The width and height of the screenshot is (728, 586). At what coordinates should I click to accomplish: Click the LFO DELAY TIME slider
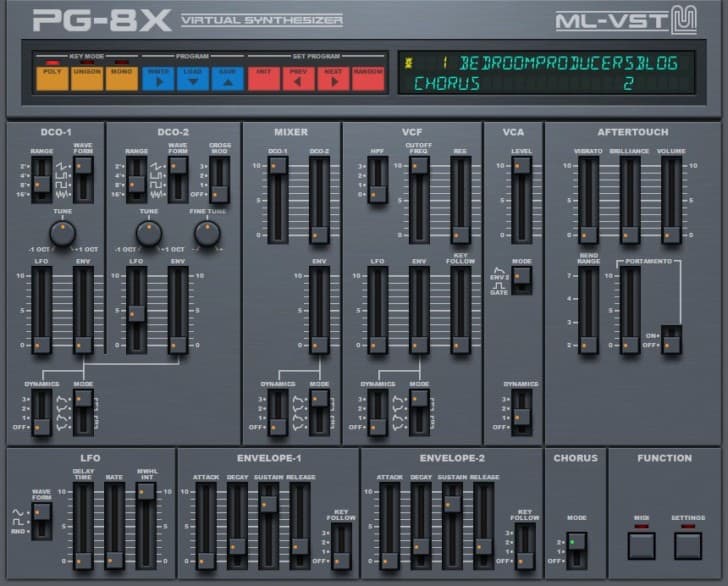(83, 526)
